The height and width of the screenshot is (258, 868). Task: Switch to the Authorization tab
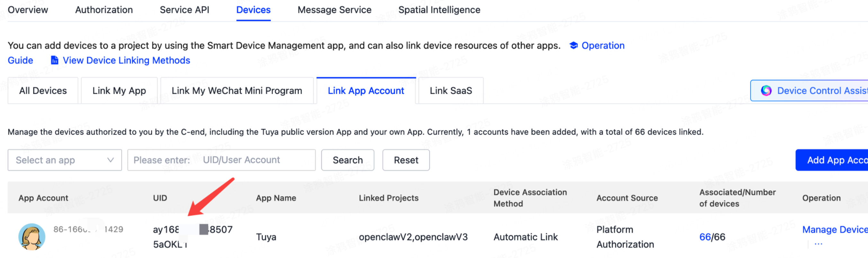pos(103,10)
